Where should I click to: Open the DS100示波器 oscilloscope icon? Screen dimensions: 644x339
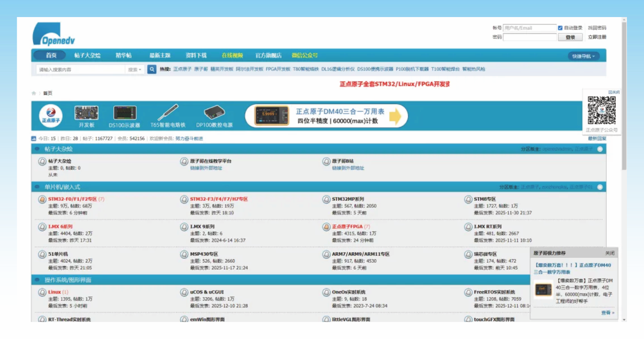(124, 113)
